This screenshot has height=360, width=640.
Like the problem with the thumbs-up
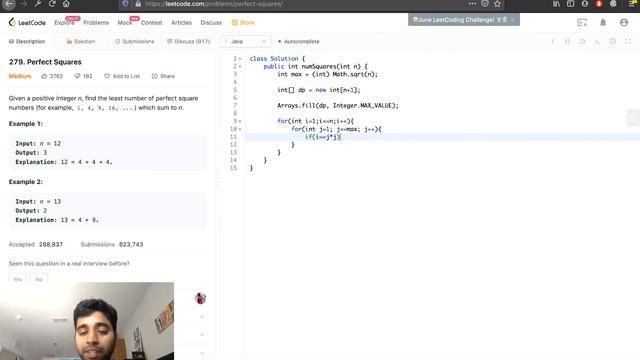(x=44, y=76)
